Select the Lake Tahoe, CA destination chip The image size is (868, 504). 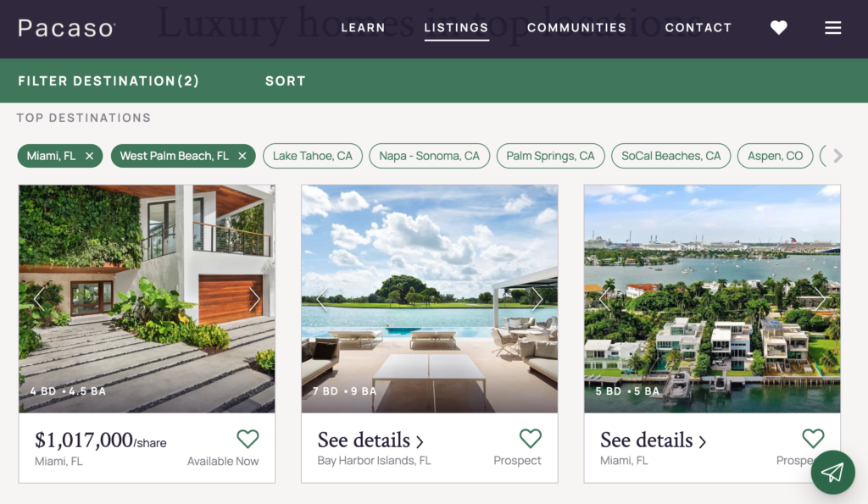313,156
